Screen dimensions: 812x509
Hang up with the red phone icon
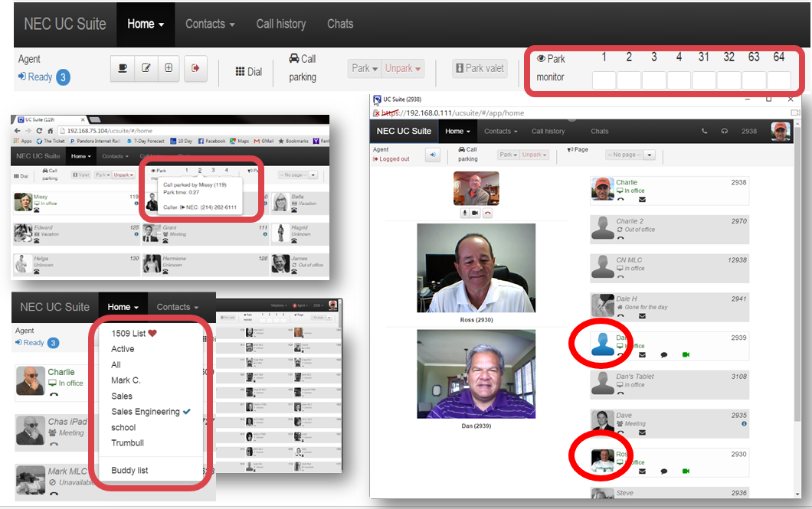[x=487, y=213]
